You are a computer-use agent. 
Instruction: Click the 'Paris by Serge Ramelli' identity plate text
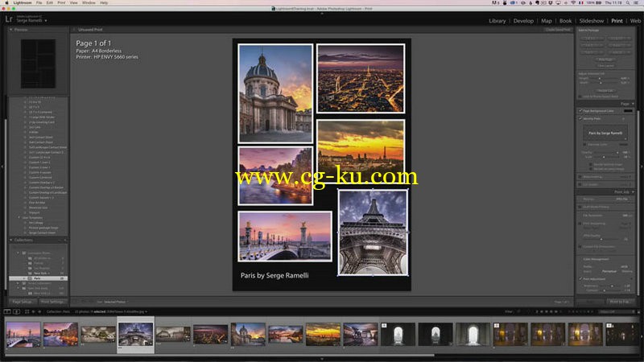tap(275, 275)
